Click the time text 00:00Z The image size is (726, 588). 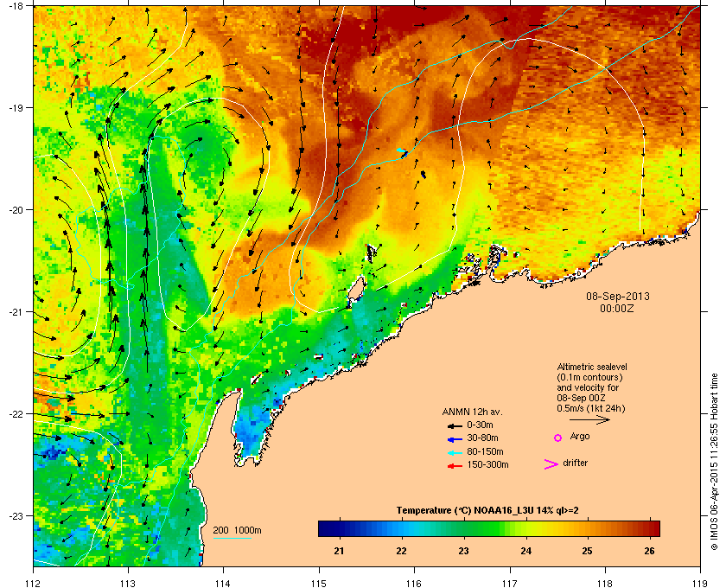[617, 309]
